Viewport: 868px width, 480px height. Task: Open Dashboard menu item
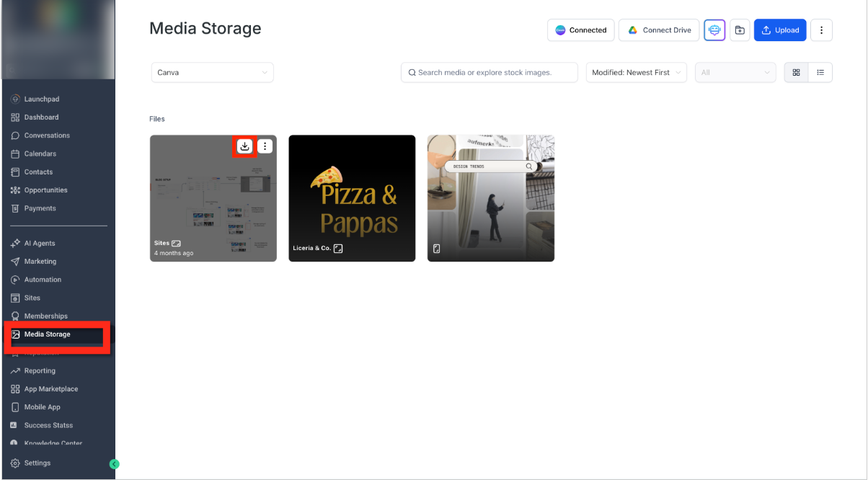[42, 117]
